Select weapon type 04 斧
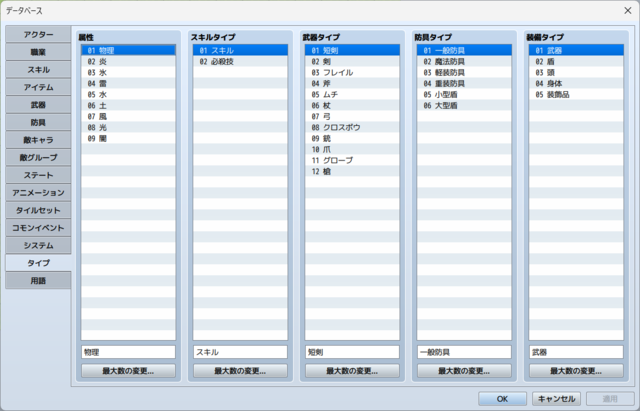 [352, 83]
